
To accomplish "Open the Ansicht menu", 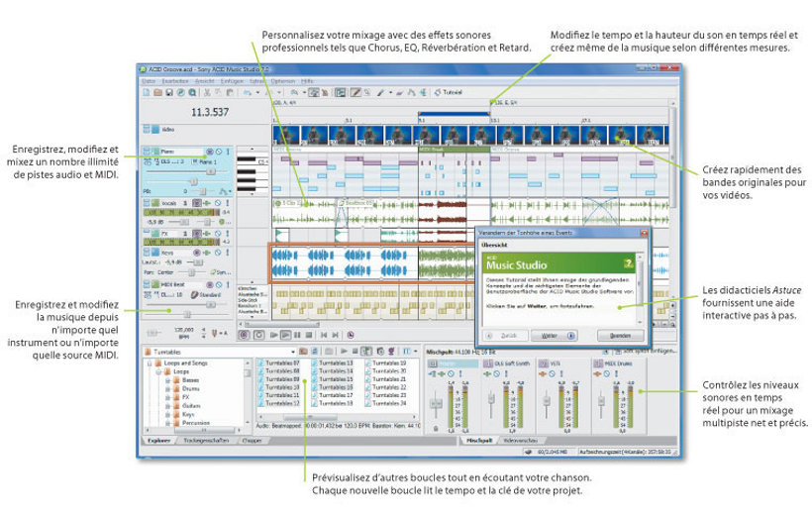I will [x=204, y=81].
